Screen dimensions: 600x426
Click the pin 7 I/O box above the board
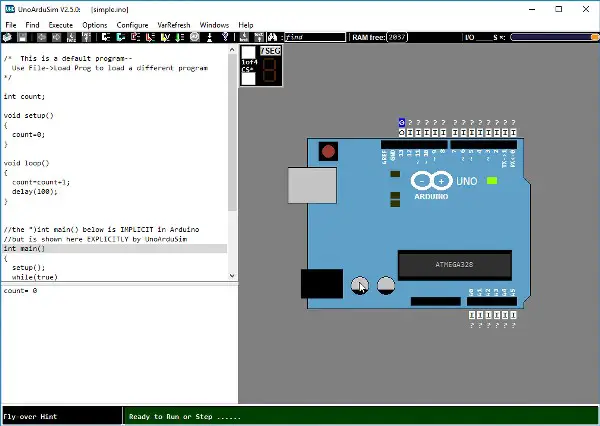[x=455, y=132]
